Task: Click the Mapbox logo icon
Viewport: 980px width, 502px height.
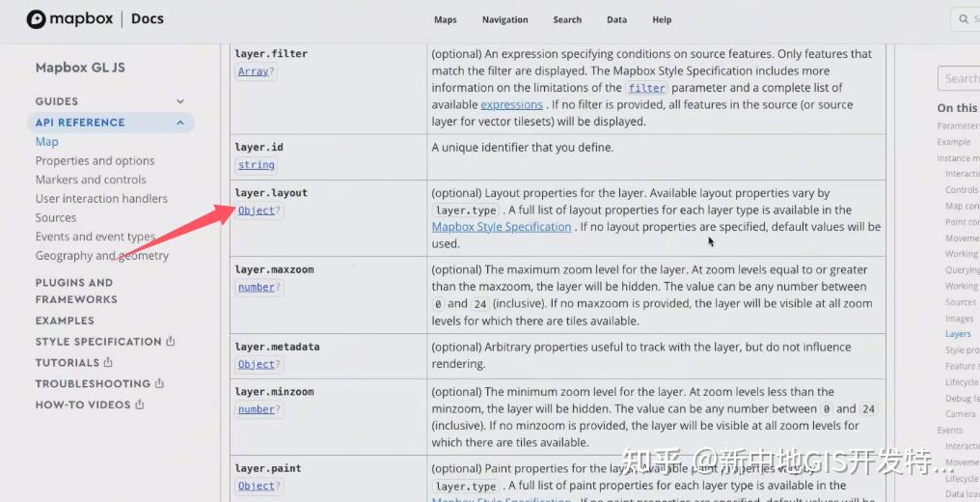Action: [36, 19]
